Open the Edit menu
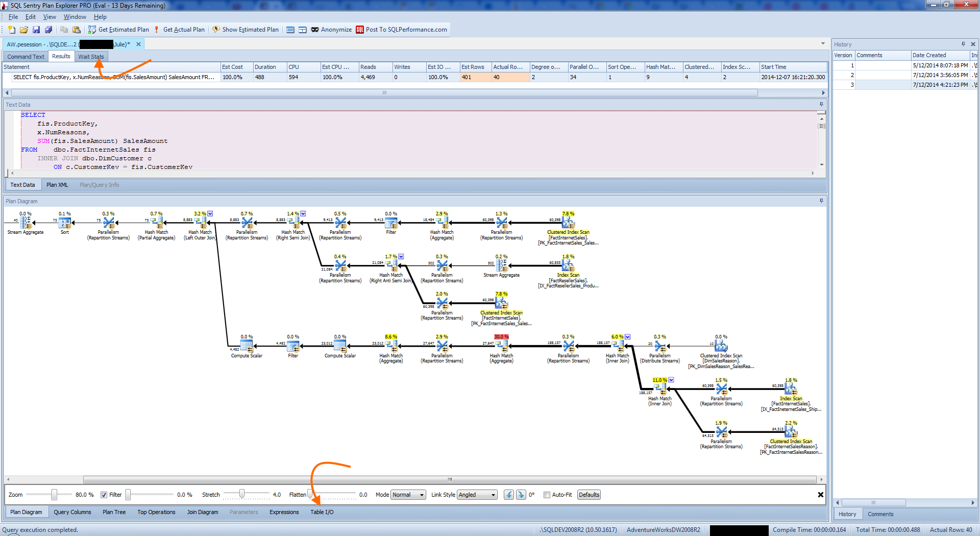 [x=31, y=17]
